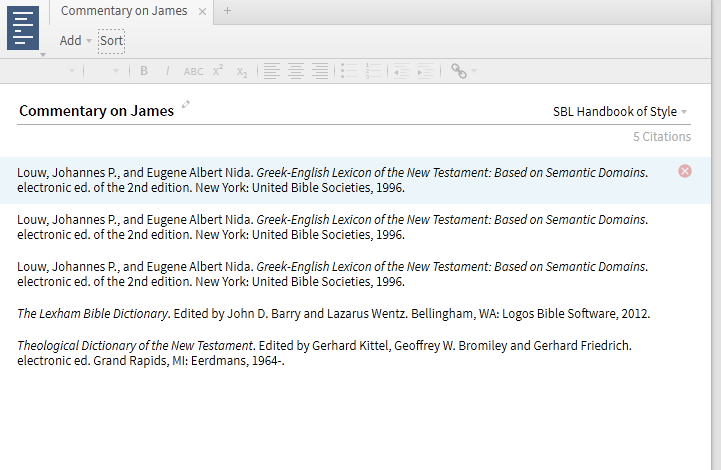Align text to the right
Viewport: 721px width, 470px height.
[x=319, y=71]
